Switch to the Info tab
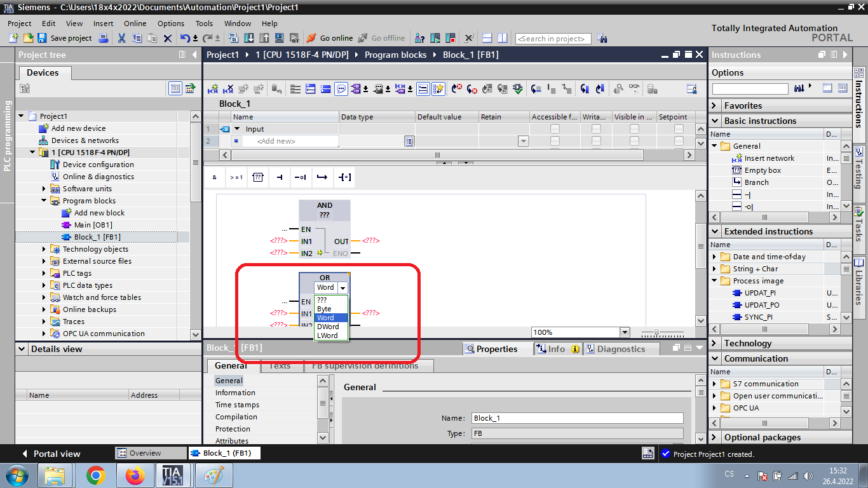The image size is (868, 488). click(558, 349)
